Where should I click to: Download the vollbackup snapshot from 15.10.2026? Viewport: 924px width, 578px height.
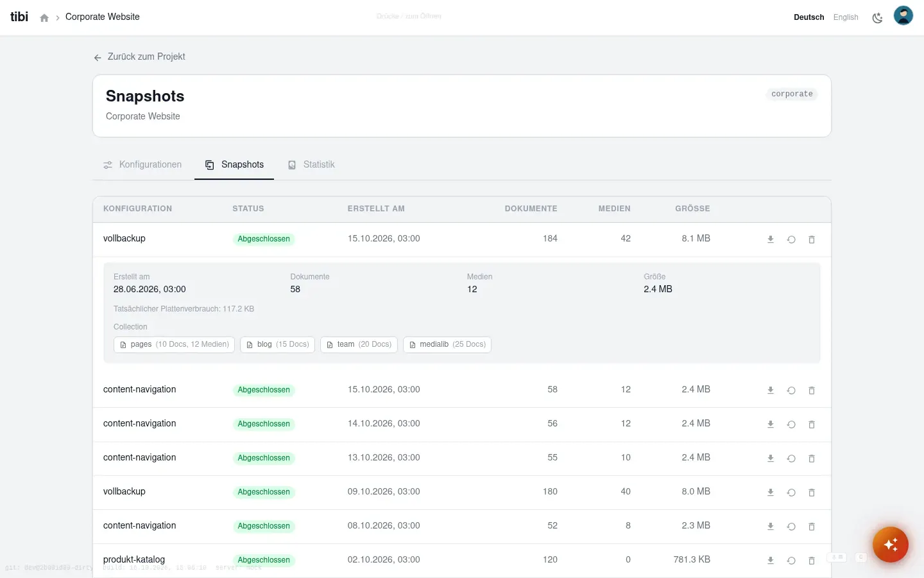pos(771,239)
